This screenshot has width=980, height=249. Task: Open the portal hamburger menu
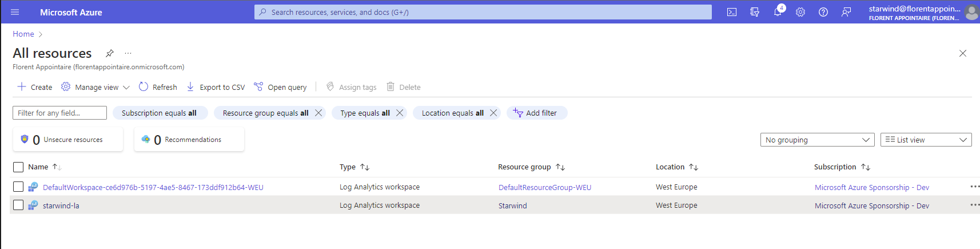tap(15, 12)
